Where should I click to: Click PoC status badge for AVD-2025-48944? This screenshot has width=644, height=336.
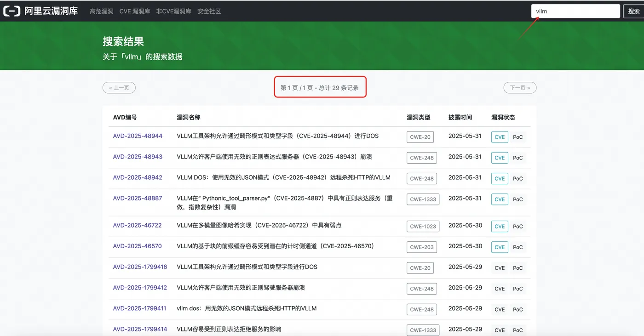[x=518, y=137]
